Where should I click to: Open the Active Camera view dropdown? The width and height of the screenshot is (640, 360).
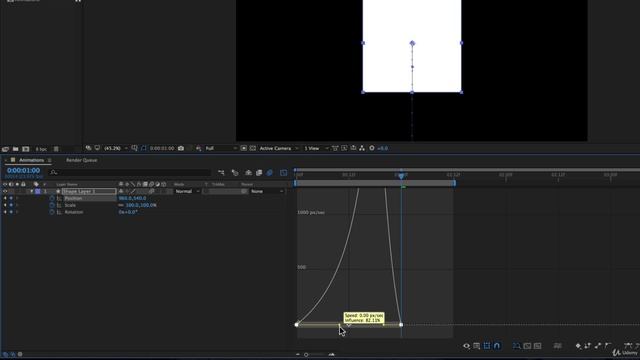point(279,148)
